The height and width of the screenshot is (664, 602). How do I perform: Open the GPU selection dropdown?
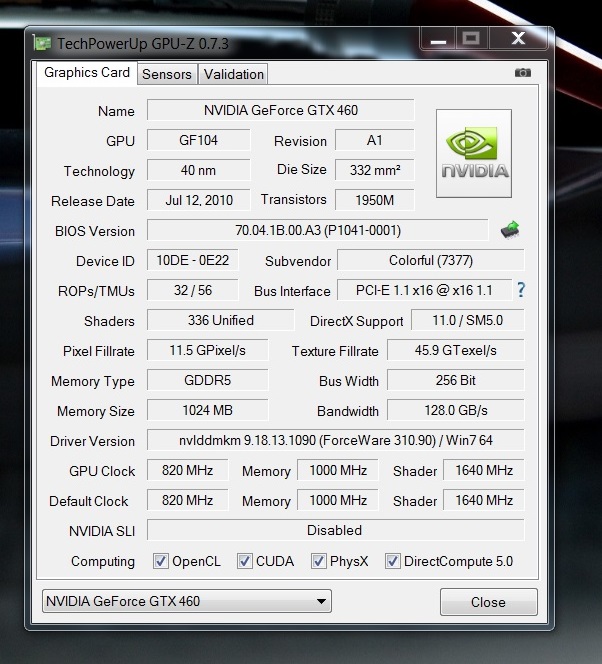(187, 601)
